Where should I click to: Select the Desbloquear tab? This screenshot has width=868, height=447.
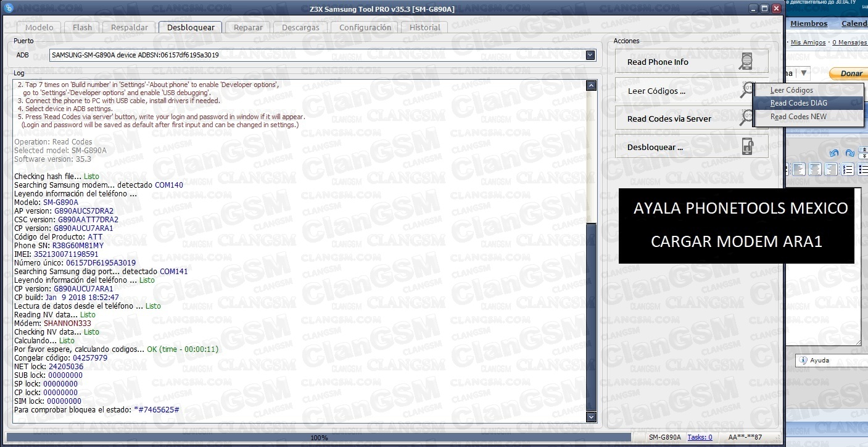pos(191,27)
